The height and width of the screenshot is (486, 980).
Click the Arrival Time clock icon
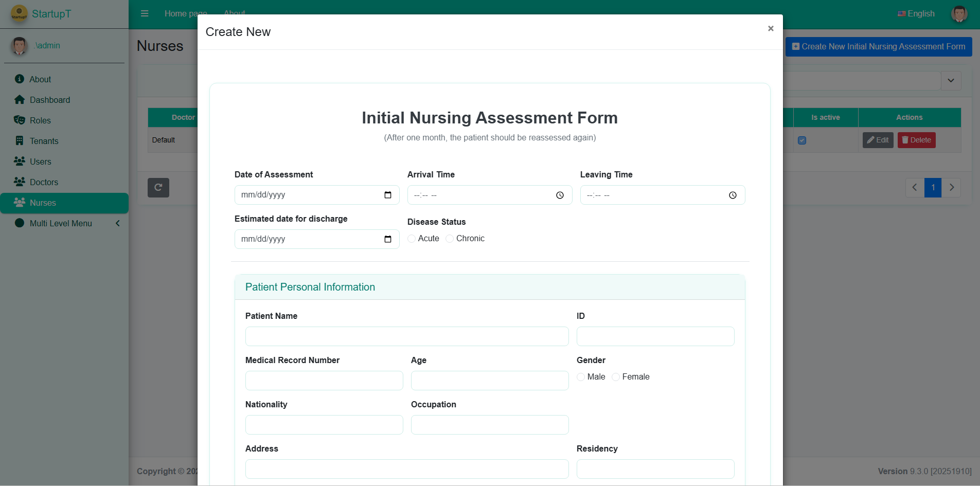click(x=560, y=195)
